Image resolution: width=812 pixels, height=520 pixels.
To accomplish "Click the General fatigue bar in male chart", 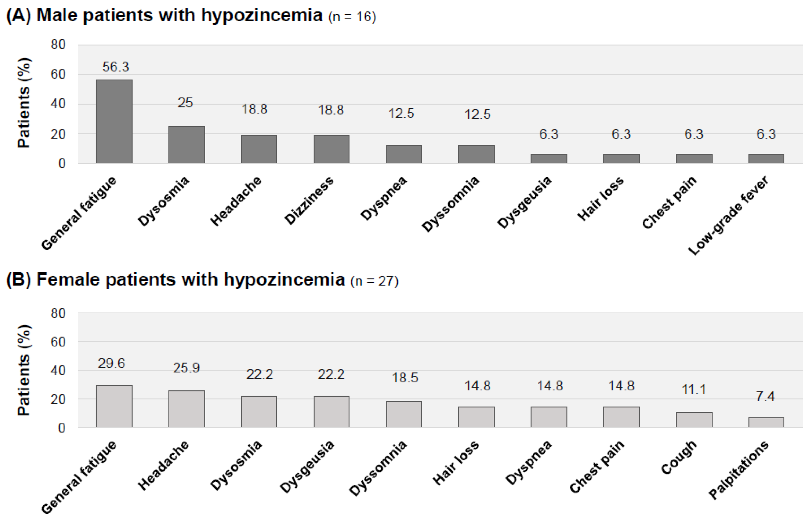I will click(x=114, y=122).
